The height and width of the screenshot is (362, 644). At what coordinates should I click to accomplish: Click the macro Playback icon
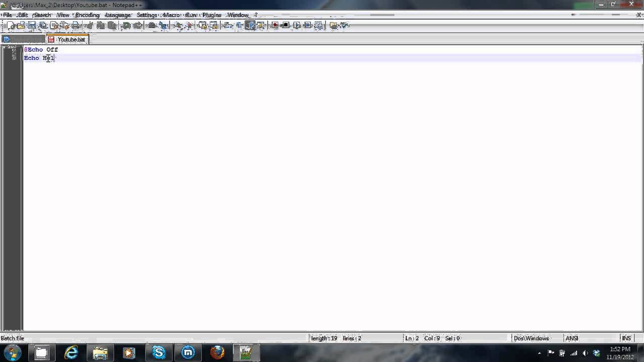tap(297, 25)
